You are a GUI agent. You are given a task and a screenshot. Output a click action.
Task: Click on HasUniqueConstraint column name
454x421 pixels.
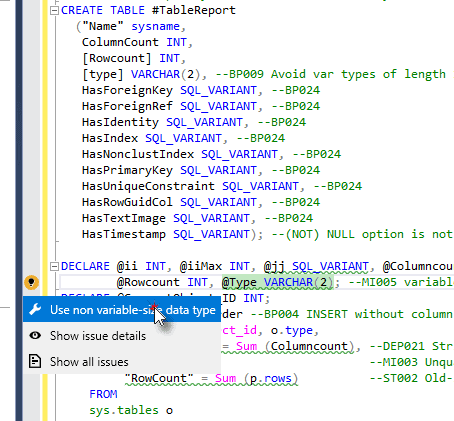coord(148,186)
